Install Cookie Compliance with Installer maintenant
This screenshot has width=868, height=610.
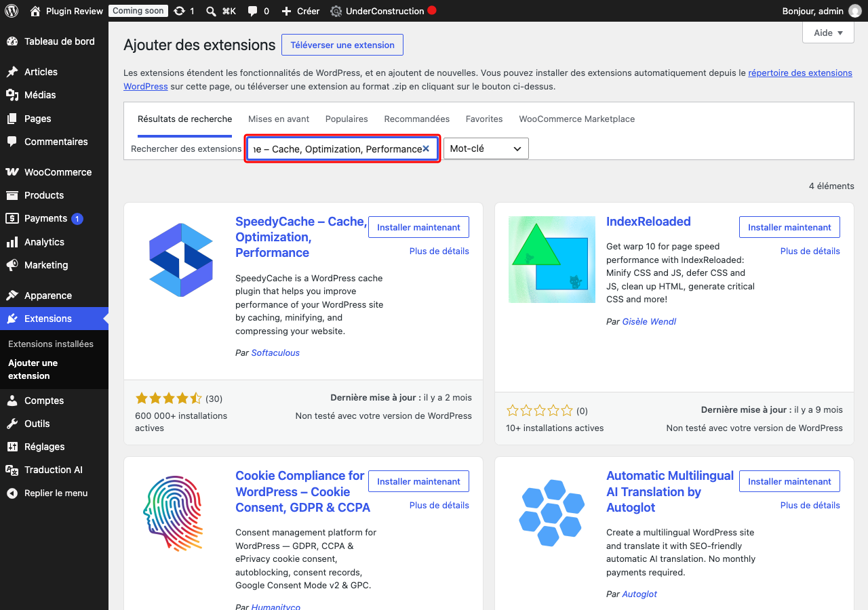click(418, 481)
